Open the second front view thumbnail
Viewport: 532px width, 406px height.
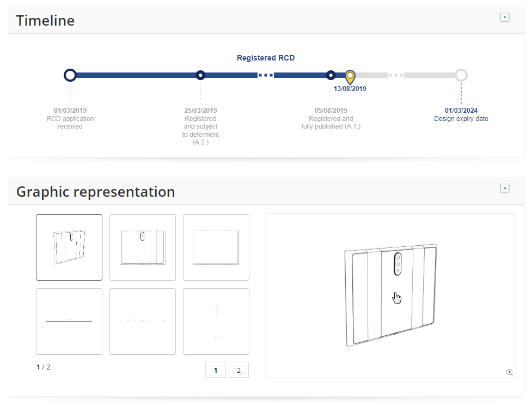143,247
